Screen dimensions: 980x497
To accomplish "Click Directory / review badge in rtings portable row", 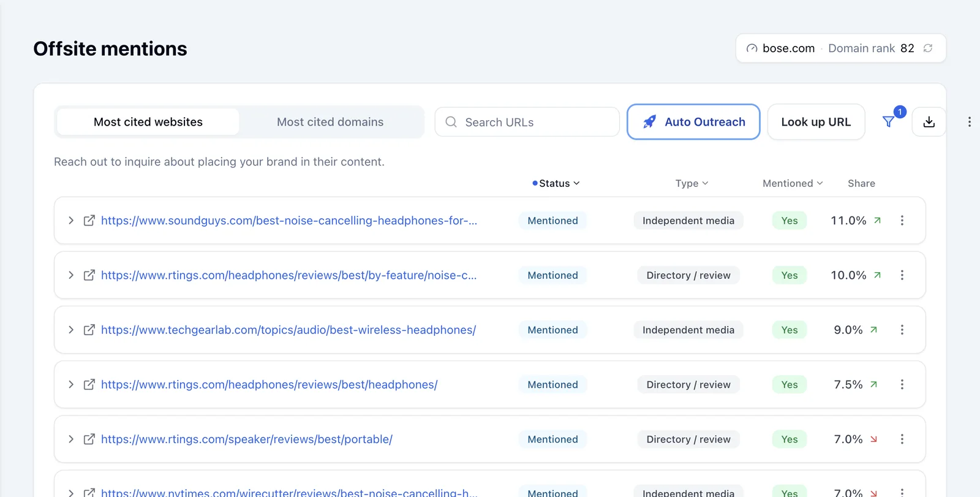I will [x=688, y=439].
